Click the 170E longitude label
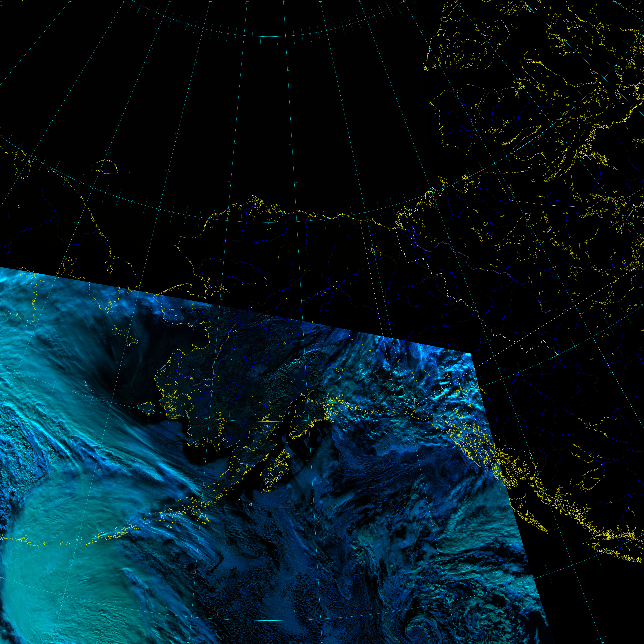This screenshot has width=644, height=644. tap(125, 1)
